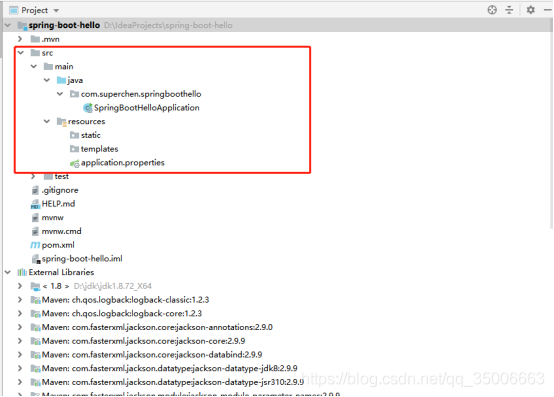Select the SpringBootHelloApplication file name
Image resolution: width=554 pixels, height=397 pixels.
pos(147,108)
